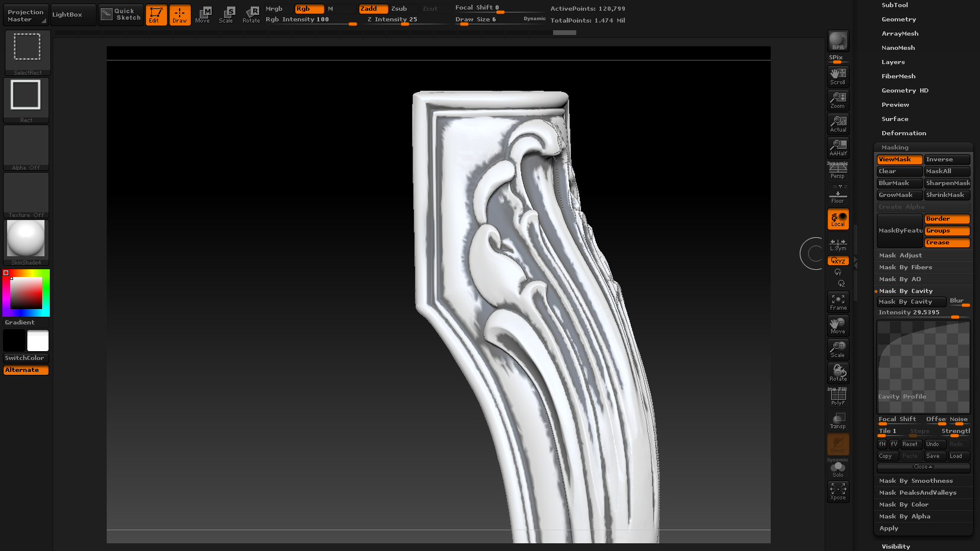Expand the Layers panel
Image resolution: width=980 pixels, height=551 pixels.
click(893, 62)
